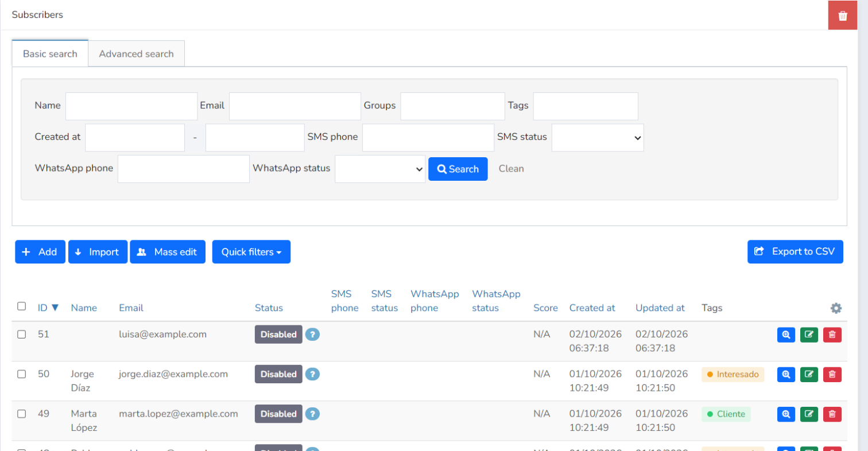
Task: Sort the table by Created at column
Action: [x=592, y=308]
